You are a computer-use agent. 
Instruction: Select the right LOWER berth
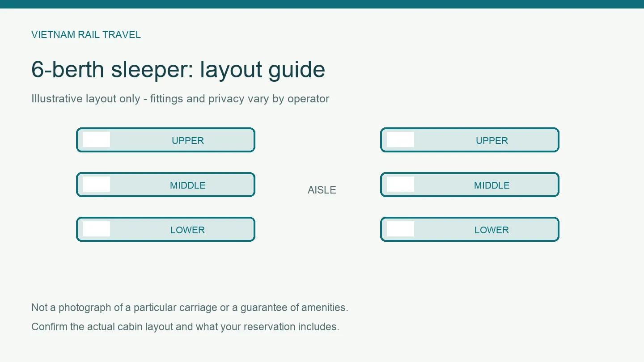pyautogui.click(x=470, y=229)
